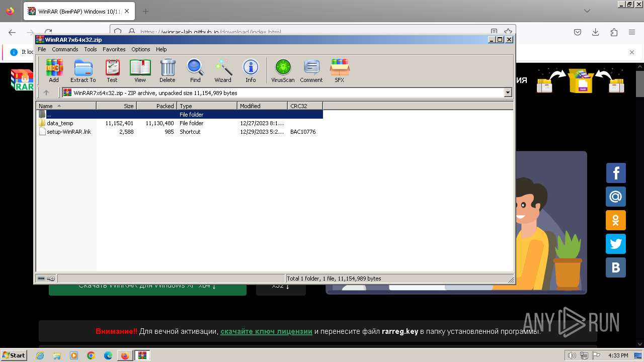Screen dimensions: 644x362
Task: Sort by the CRC32 column header
Action: tap(305, 106)
